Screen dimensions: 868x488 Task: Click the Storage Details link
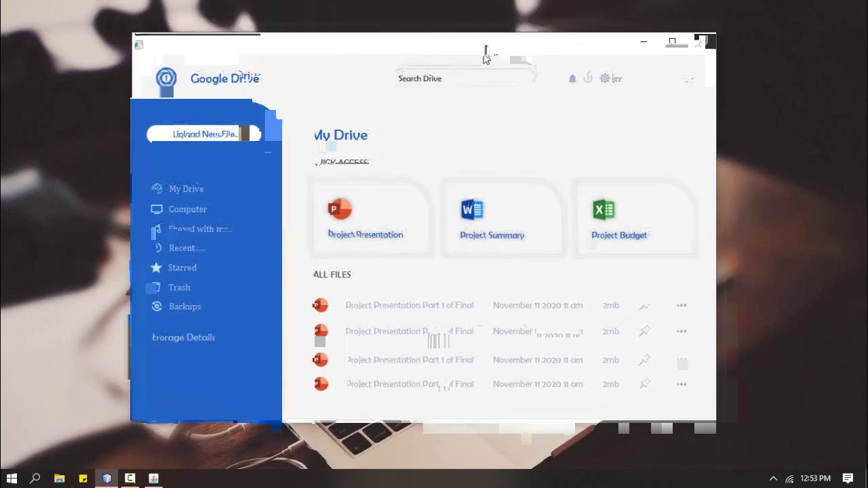point(183,338)
